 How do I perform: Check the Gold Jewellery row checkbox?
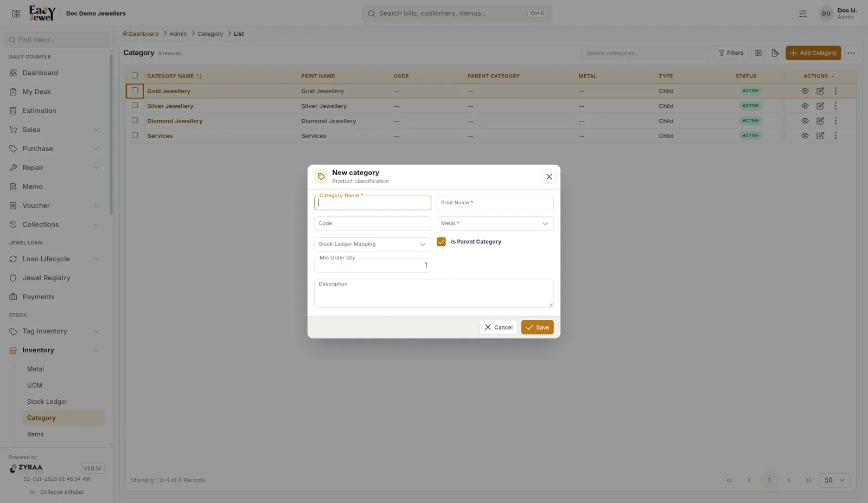coord(135,91)
